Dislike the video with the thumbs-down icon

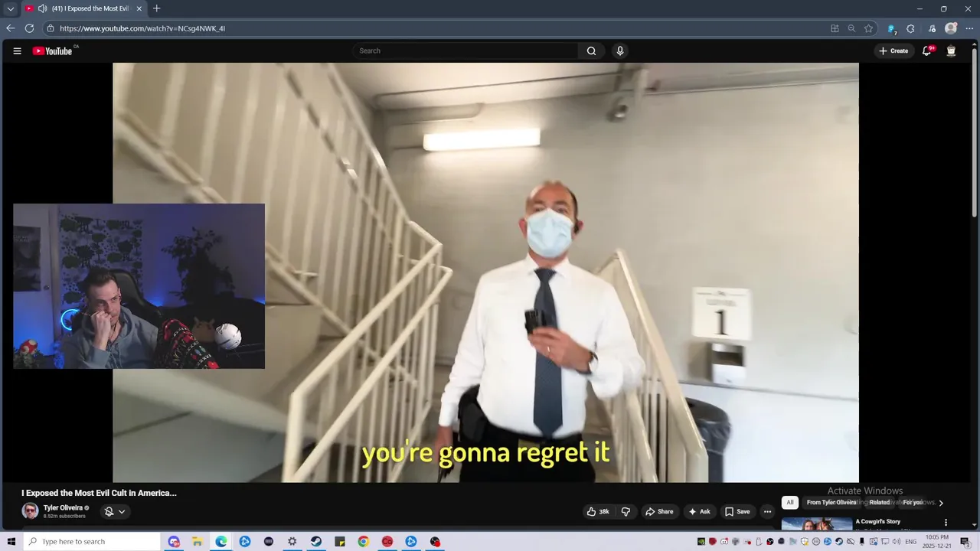626,512
